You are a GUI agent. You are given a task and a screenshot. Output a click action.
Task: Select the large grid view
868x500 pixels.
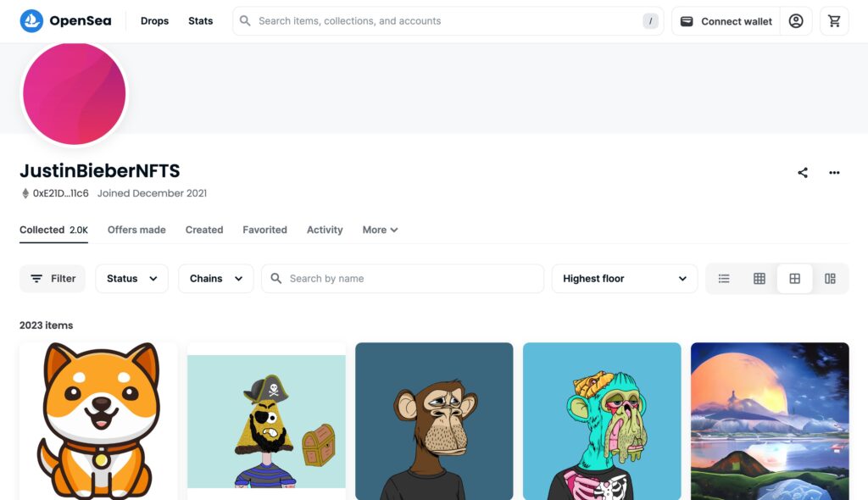pos(794,279)
